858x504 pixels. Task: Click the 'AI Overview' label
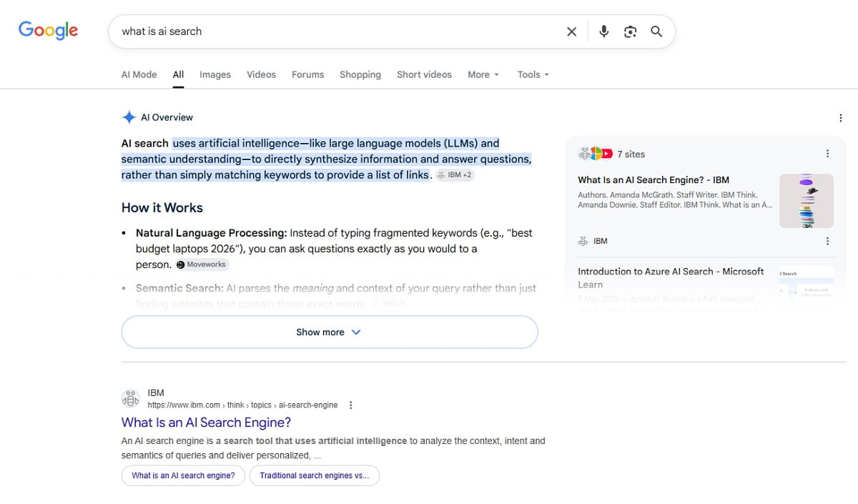[167, 118]
